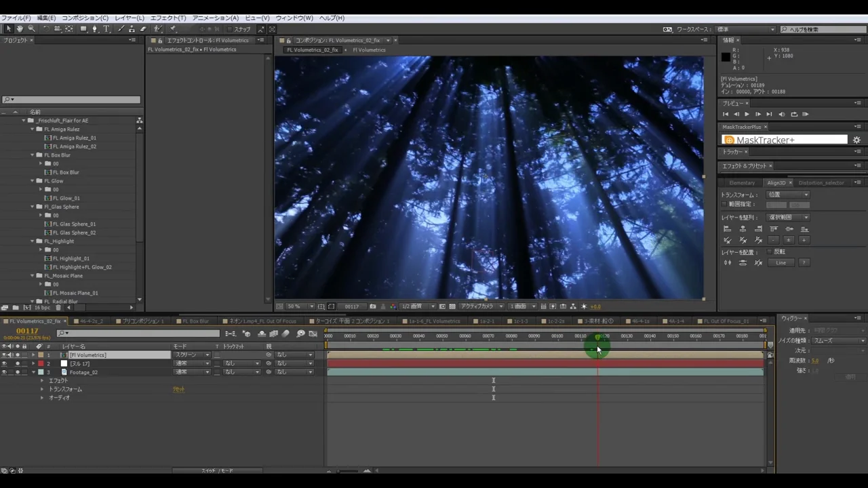Collapse the FL Amiga Rulez folder
Viewport: 868px width, 488px height.
tap(32, 129)
